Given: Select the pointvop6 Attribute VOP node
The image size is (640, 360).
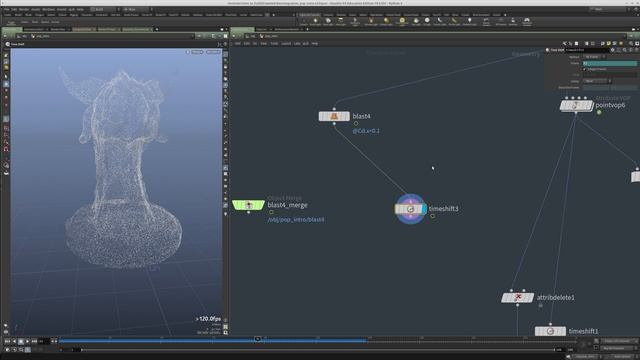Looking at the screenshot, I should coord(576,106).
